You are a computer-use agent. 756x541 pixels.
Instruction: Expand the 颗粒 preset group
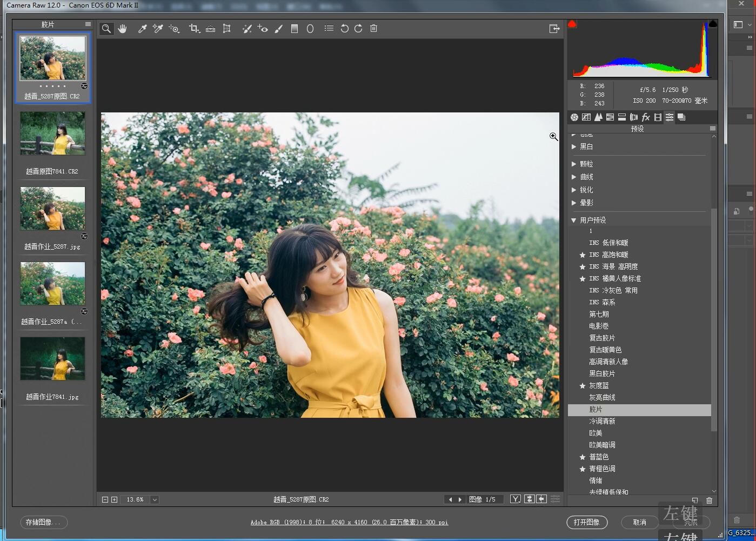574,164
